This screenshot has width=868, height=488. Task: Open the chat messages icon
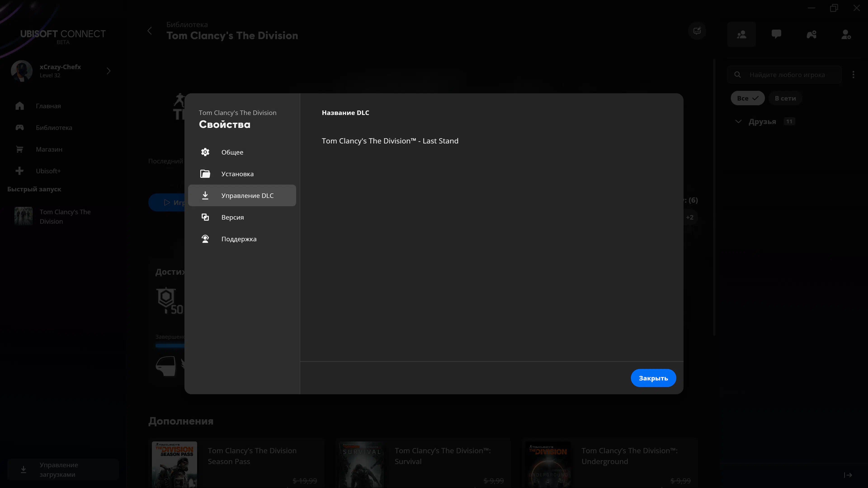pyautogui.click(x=776, y=34)
